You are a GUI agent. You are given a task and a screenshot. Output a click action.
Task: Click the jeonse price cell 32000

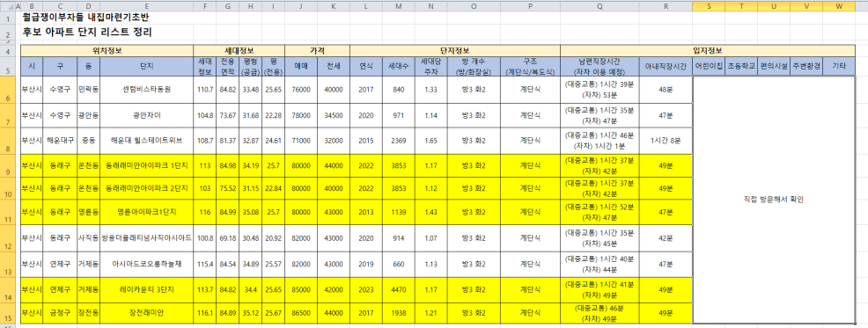point(334,141)
